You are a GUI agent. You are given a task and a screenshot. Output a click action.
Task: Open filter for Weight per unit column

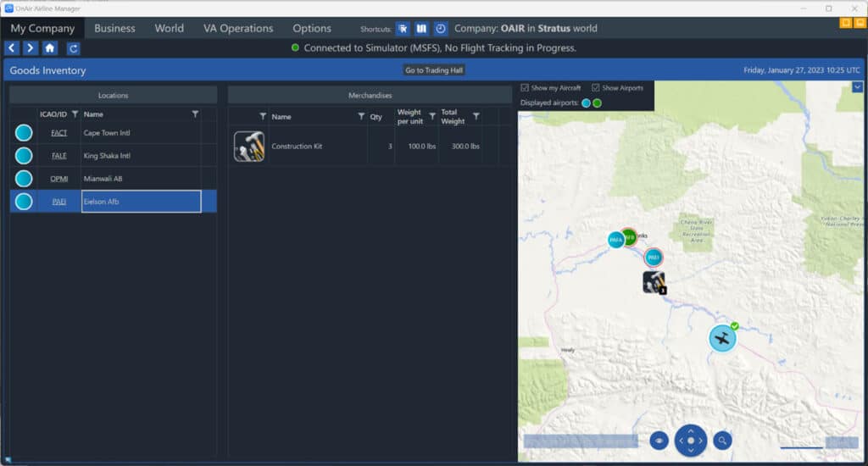pos(432,116)
